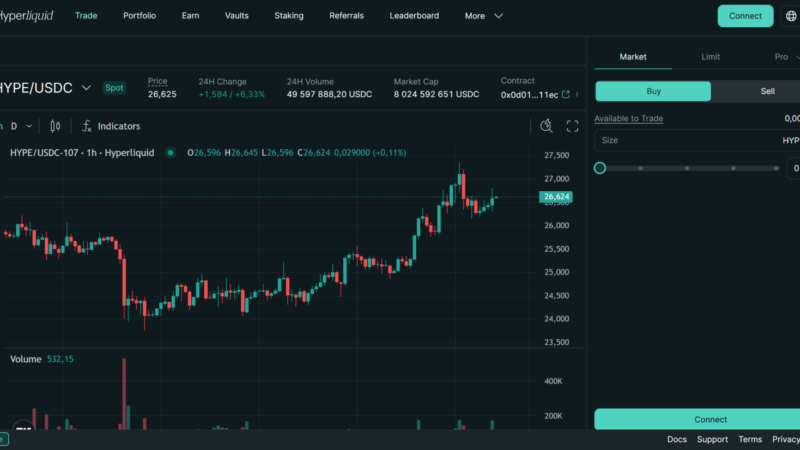
Task: Click the HYPE/USDC-107 chart symbol title
Action: pos(82,153)
